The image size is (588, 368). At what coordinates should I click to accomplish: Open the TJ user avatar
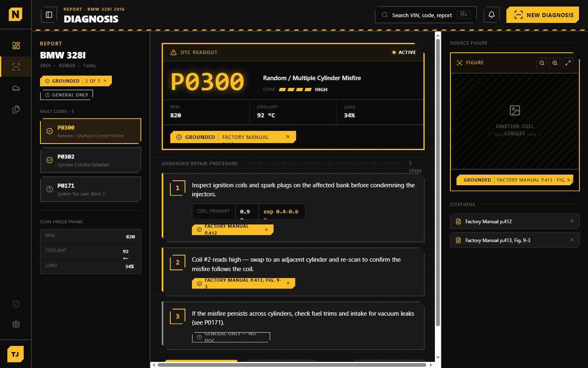[x=16, y=354]
